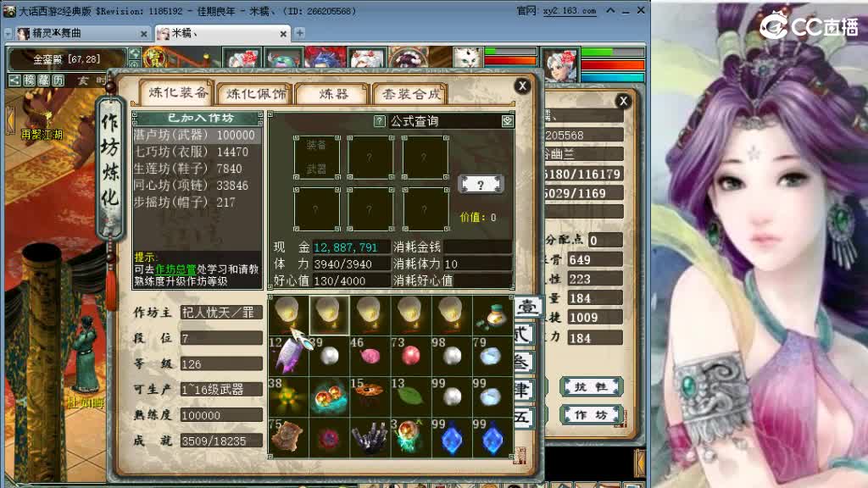Open the 炼化佩饰 tab
This screenshot has height=488, width=868.
tap(255, 94)
